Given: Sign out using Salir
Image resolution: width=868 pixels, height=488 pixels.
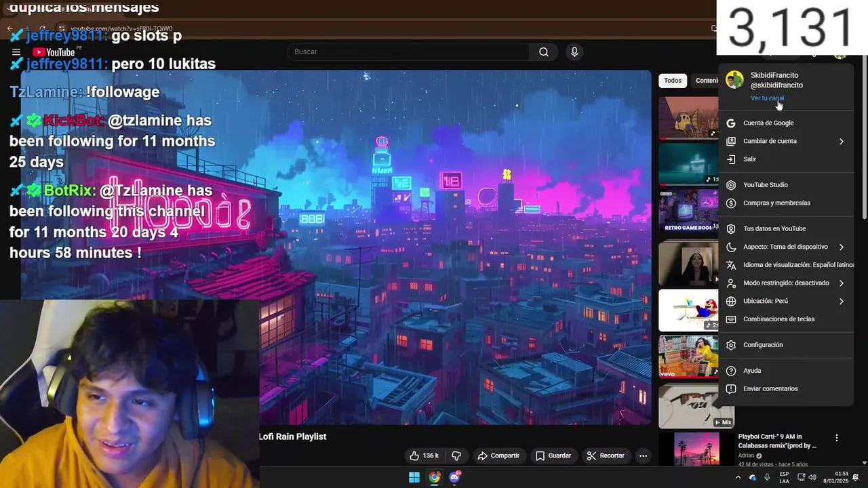Looking at the screenshot, I should (787, 159).
